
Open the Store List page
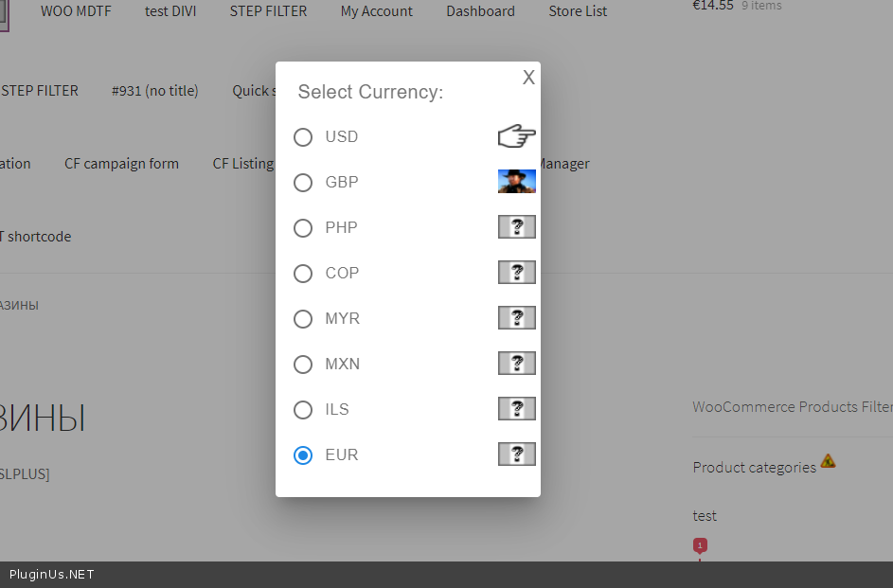pos(578,11)
